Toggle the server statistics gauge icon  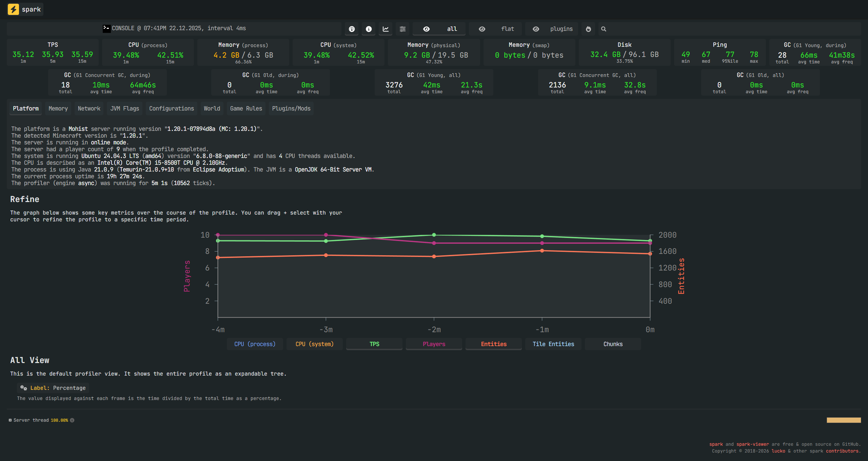click(352, 29)
